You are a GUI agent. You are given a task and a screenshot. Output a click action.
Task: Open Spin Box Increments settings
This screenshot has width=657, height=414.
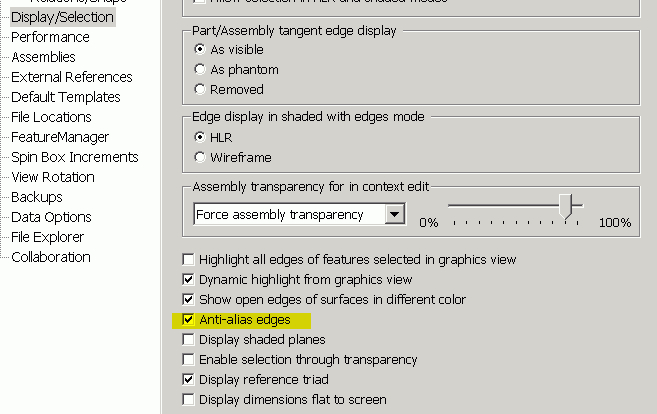pos(75,157)
